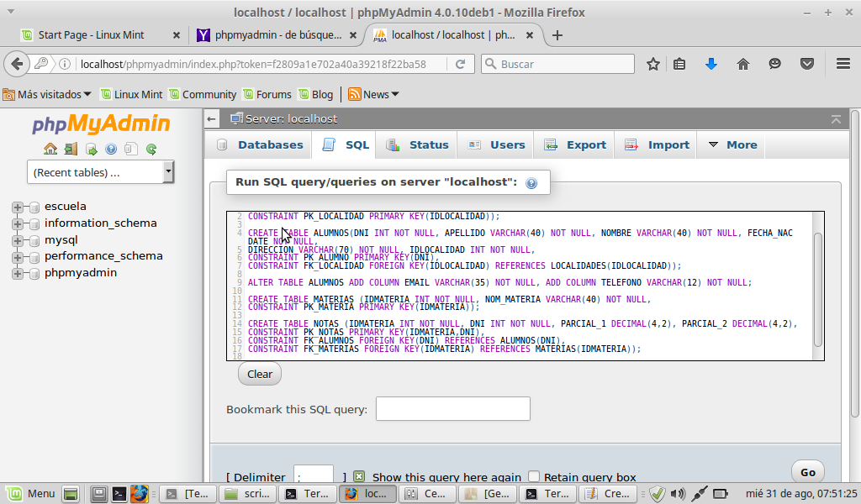Expand the mysql database tree node
861x504 pixels.
pos(18,240)
